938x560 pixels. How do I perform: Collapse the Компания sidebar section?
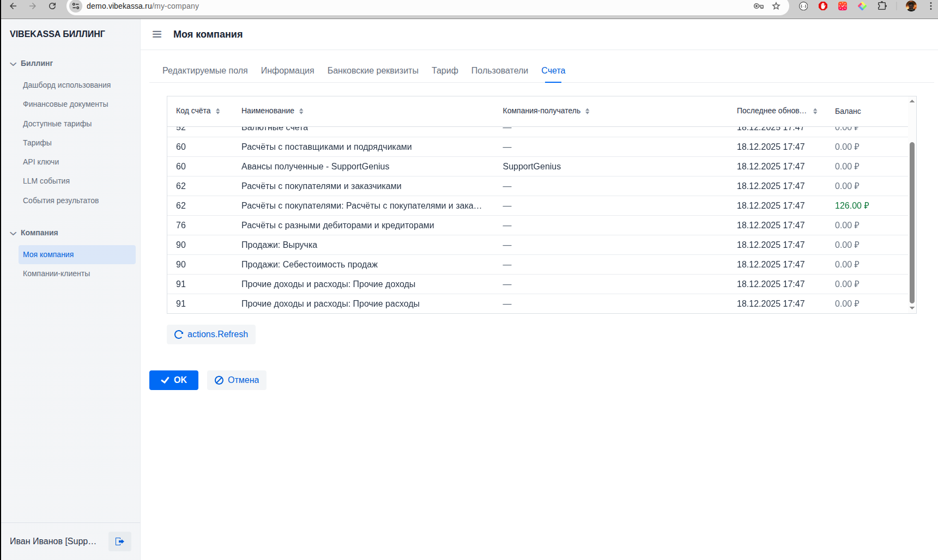(13, 233)
